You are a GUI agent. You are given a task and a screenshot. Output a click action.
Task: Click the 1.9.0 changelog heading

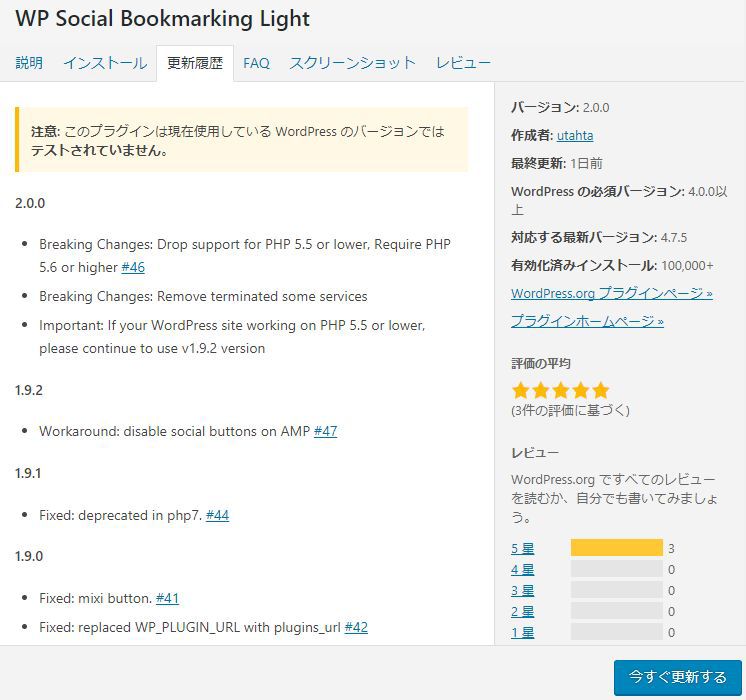(29, 556)
